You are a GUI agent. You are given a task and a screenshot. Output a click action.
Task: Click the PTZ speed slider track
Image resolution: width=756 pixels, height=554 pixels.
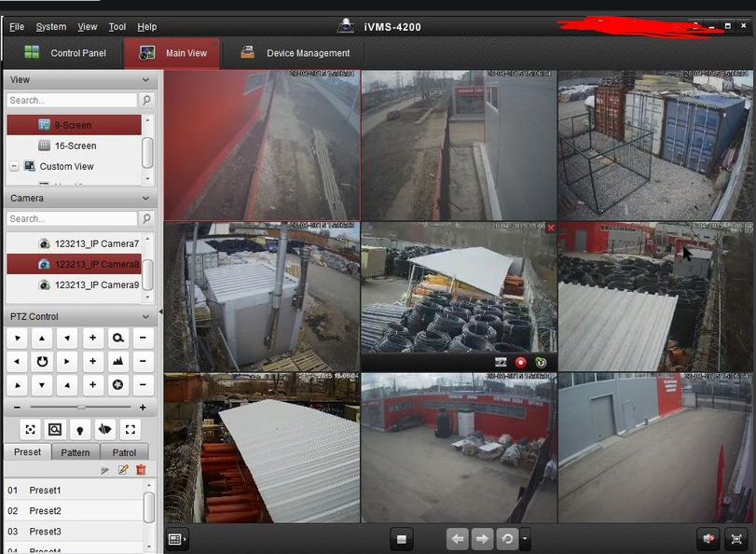81,408
